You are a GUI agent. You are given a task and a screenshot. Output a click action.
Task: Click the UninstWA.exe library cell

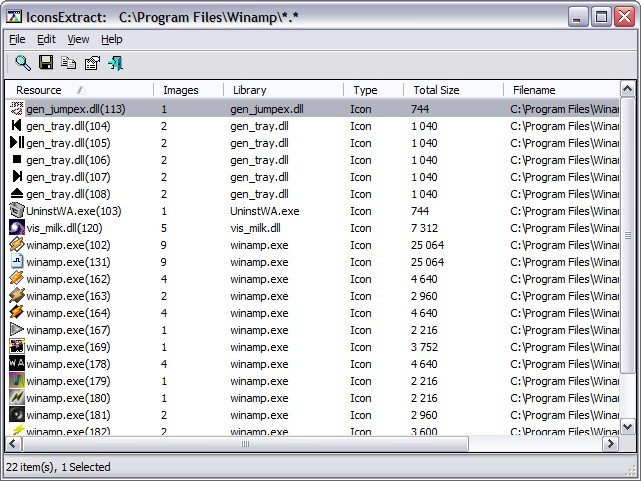coord(264,211)
